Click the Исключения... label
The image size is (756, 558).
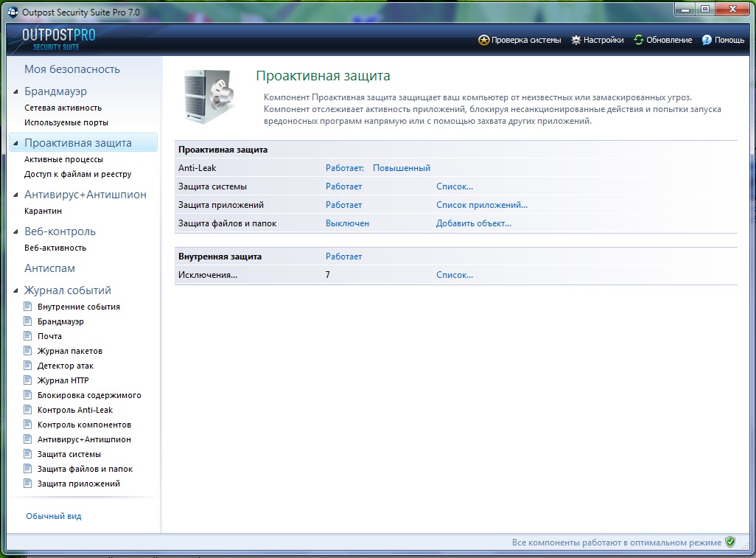point(208,275)
